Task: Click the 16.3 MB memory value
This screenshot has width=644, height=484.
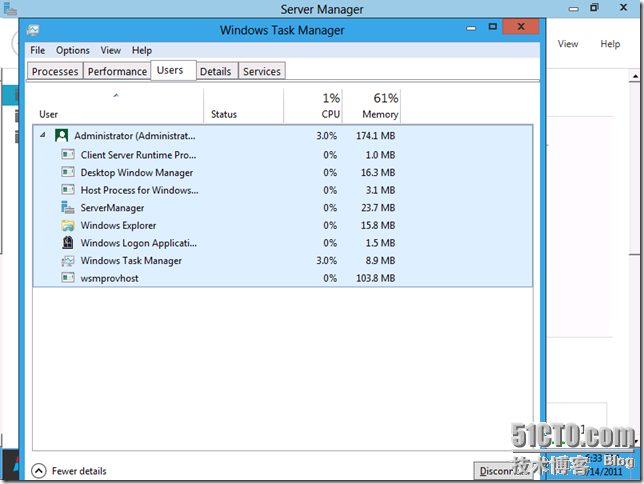Action: 378,172
